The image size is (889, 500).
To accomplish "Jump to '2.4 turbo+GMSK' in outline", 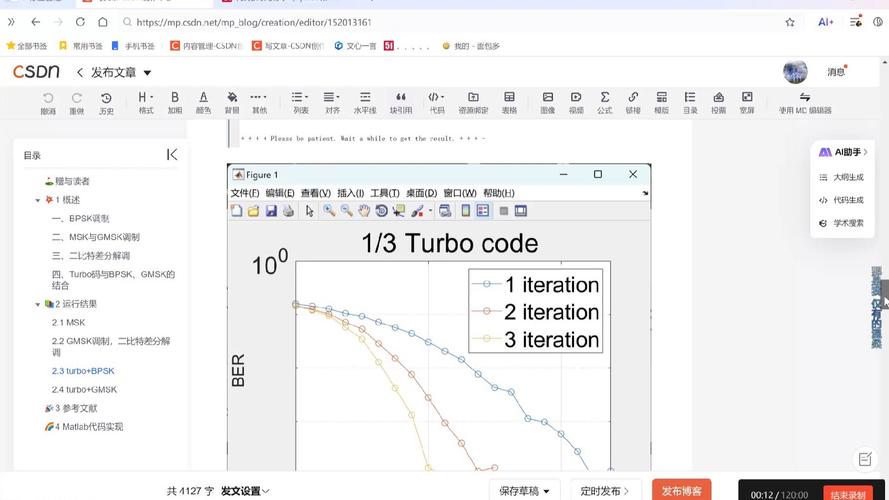I will point(84,389).
